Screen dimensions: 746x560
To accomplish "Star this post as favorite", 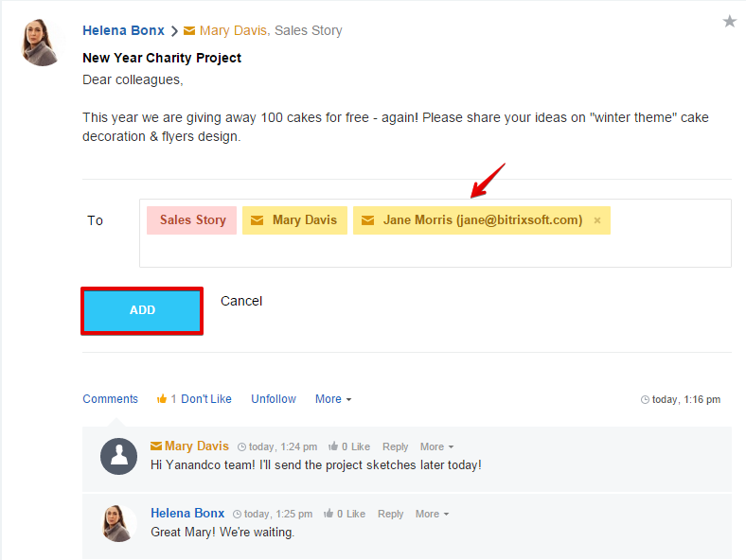I will coord(729,22).
